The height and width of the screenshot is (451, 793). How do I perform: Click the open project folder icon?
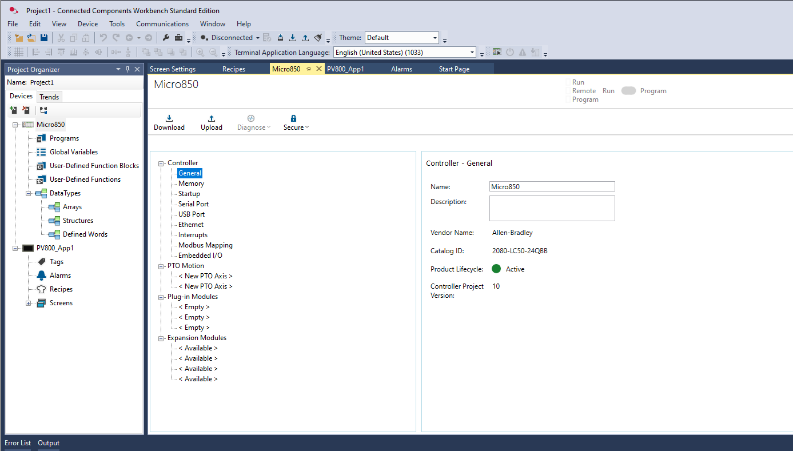pos(31,37)
